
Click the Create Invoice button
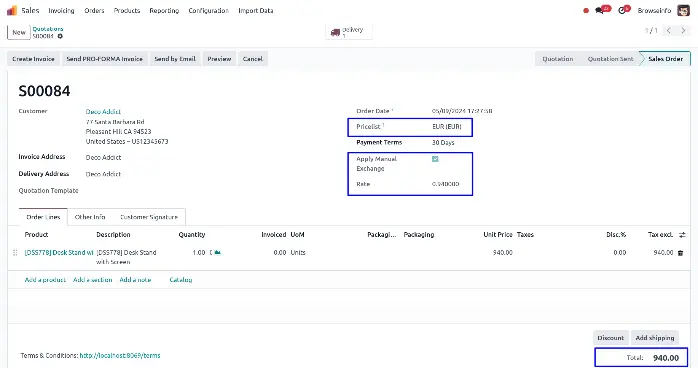click(x=33, y=59)
